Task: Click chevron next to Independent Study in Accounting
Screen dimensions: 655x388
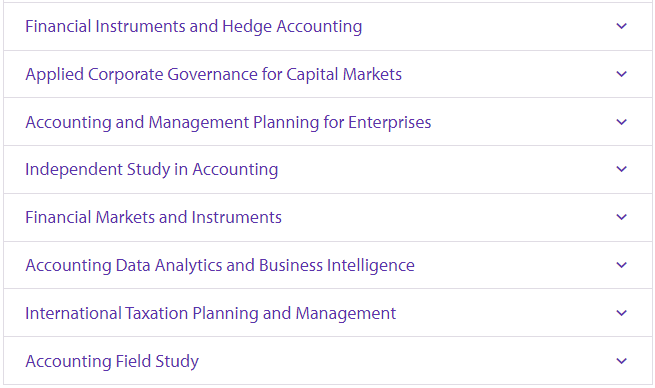Action: click(x=622, y=170)
